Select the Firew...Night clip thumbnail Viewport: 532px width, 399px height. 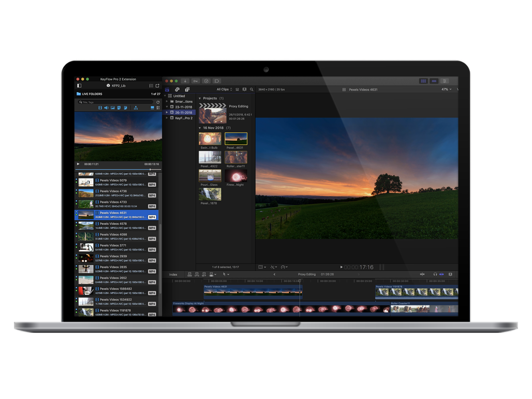pos(236,176)
